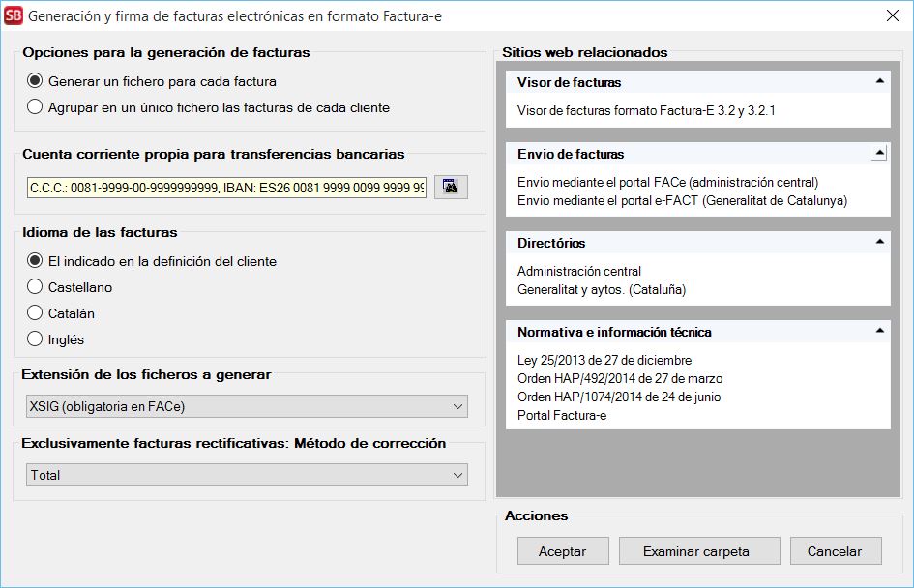Open Visor de facturas formato Factura-E link
This screenshot has height=588, width=914.
tap(646, 110)
